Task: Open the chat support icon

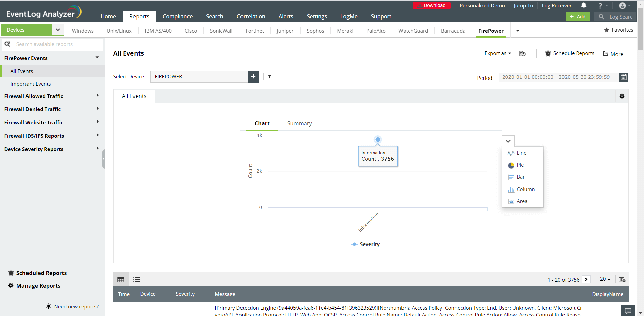Action: tap(628, 311)
